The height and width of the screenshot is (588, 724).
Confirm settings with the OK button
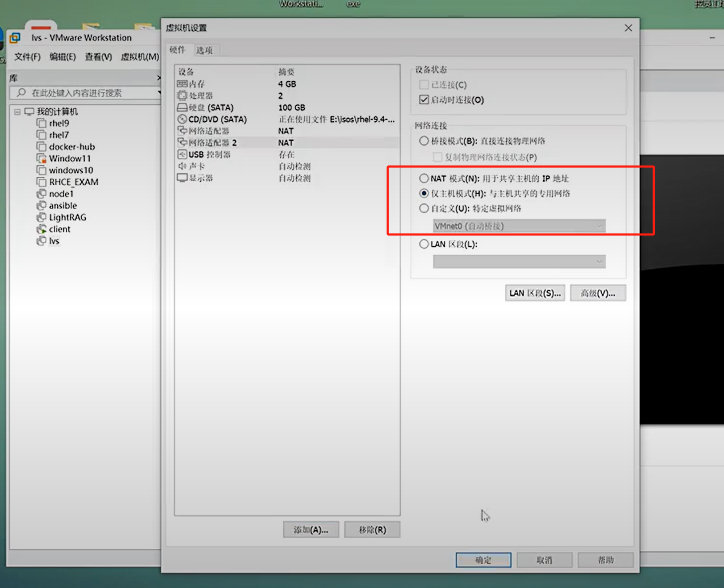click(483, 560)
